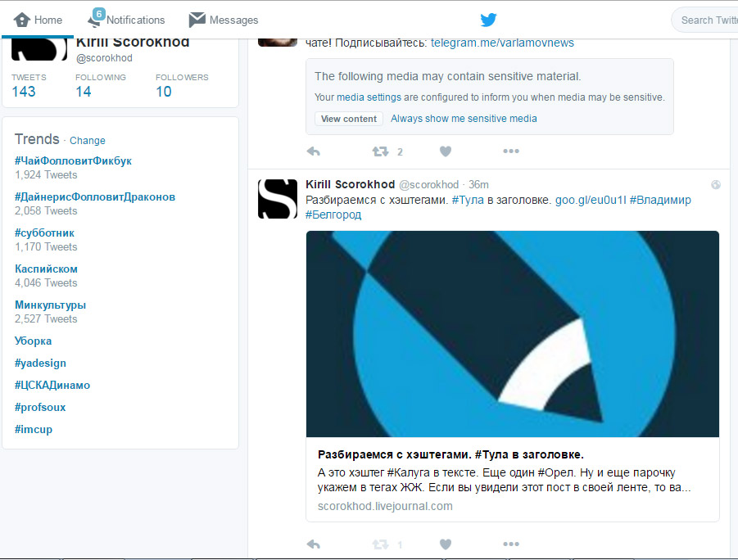Viewport: 738px width, 560px height.
Task: Open goo.gl/eu0u1l short link
Action: [x=591, y=200]
